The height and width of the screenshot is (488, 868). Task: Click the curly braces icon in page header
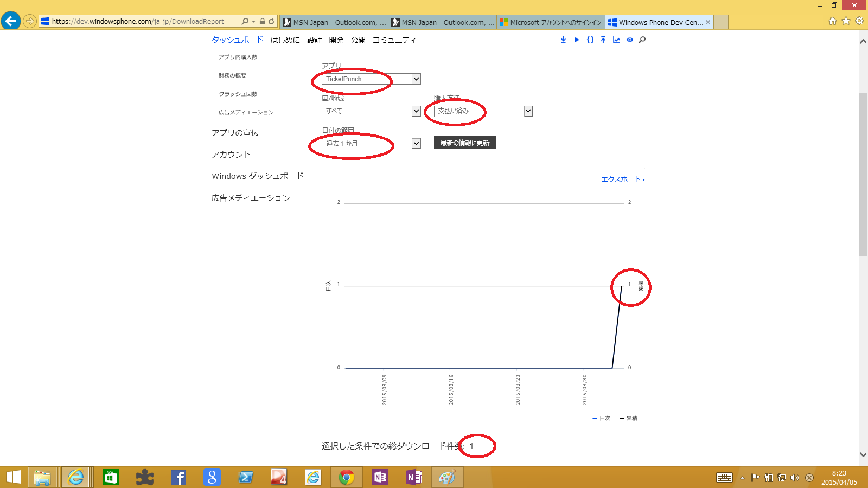pyautogui.click(x=590, y=40)
